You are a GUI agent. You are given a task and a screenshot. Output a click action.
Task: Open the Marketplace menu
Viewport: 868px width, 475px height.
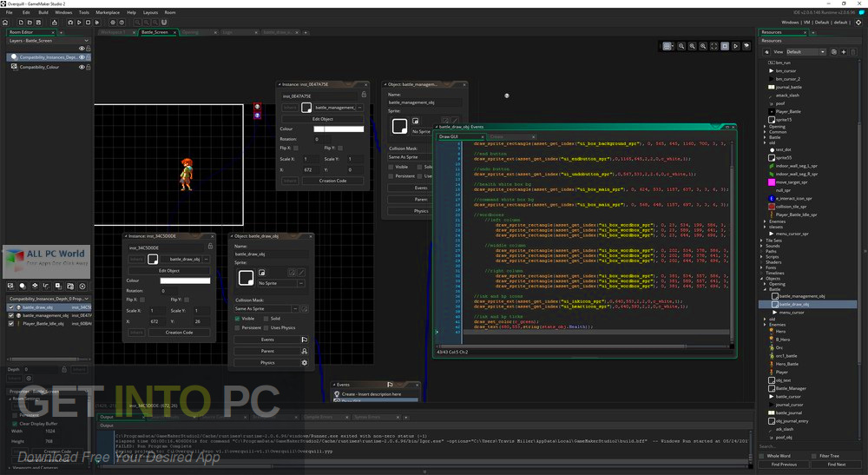[x=108, y=12]
